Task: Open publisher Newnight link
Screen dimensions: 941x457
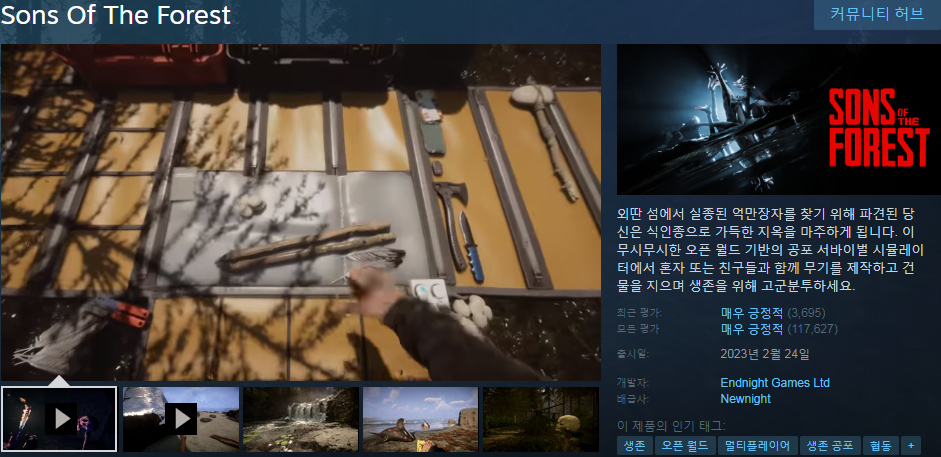Action: [745, 399]
